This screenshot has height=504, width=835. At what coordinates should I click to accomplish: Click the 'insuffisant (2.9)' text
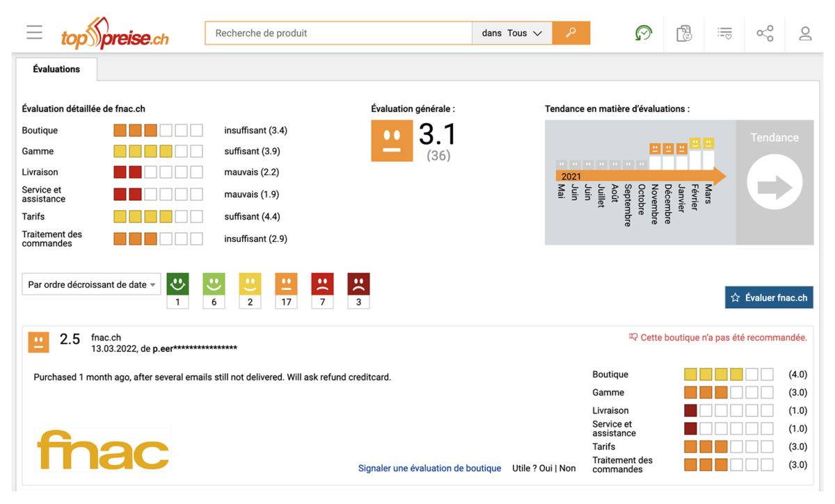(255, 238)
